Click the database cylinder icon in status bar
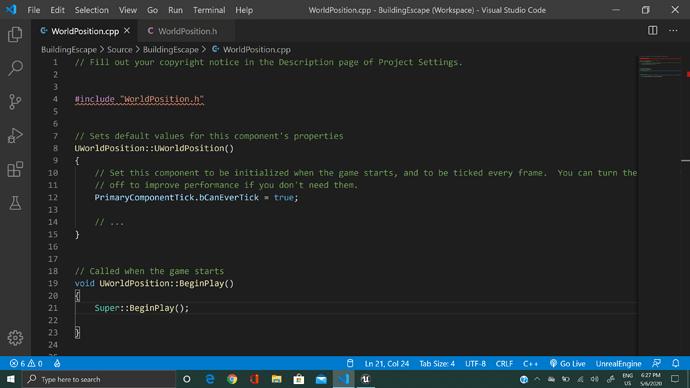 [350, 363]
